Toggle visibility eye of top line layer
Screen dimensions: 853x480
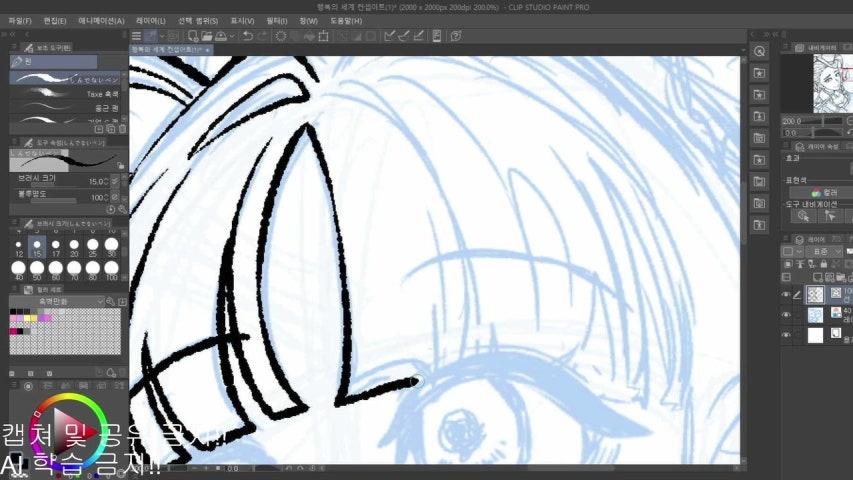point(786,295)
